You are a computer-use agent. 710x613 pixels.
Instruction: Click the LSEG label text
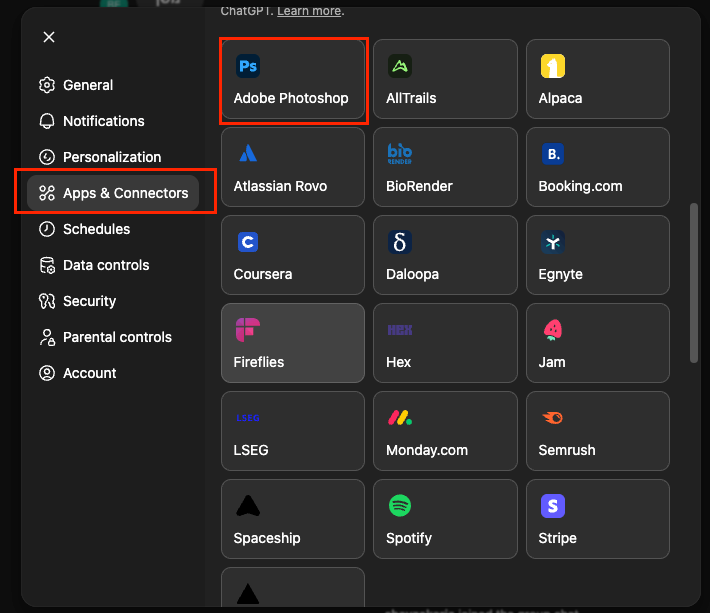pyautogui.click(x=251, y=450)
